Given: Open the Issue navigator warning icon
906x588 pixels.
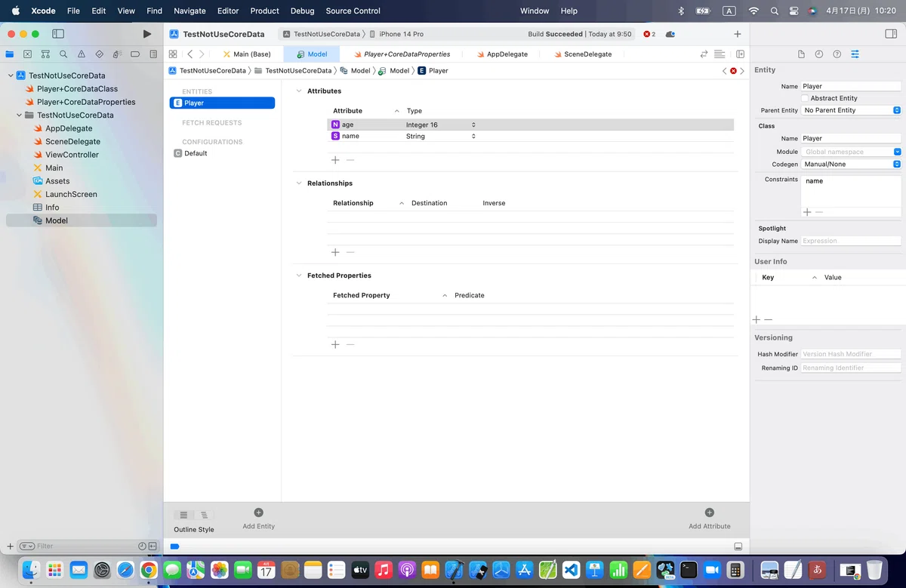Looking at the screenshot, I should [x=82, y=54].
